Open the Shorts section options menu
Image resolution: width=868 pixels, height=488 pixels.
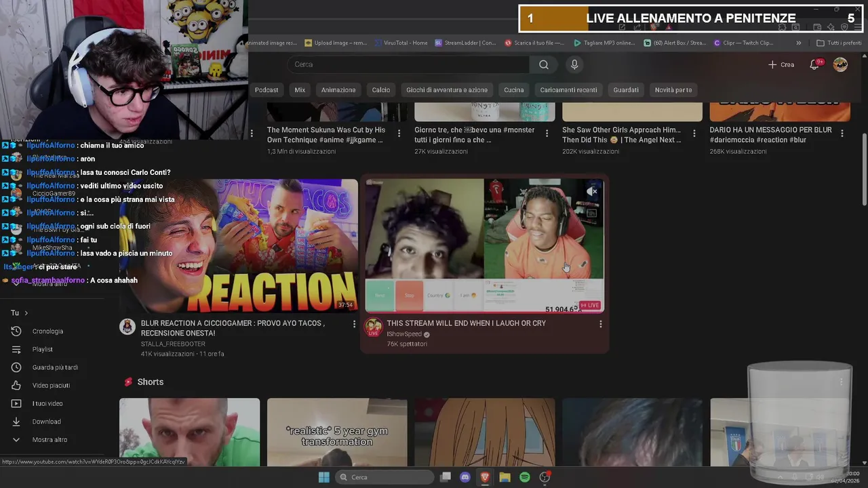tap(842, 382)
